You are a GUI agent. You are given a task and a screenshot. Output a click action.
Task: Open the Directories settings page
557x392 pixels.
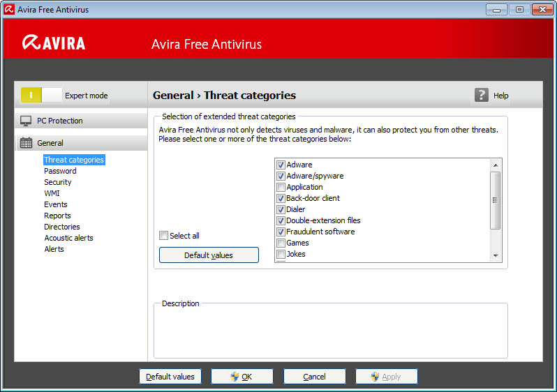(x=62, y=227)
